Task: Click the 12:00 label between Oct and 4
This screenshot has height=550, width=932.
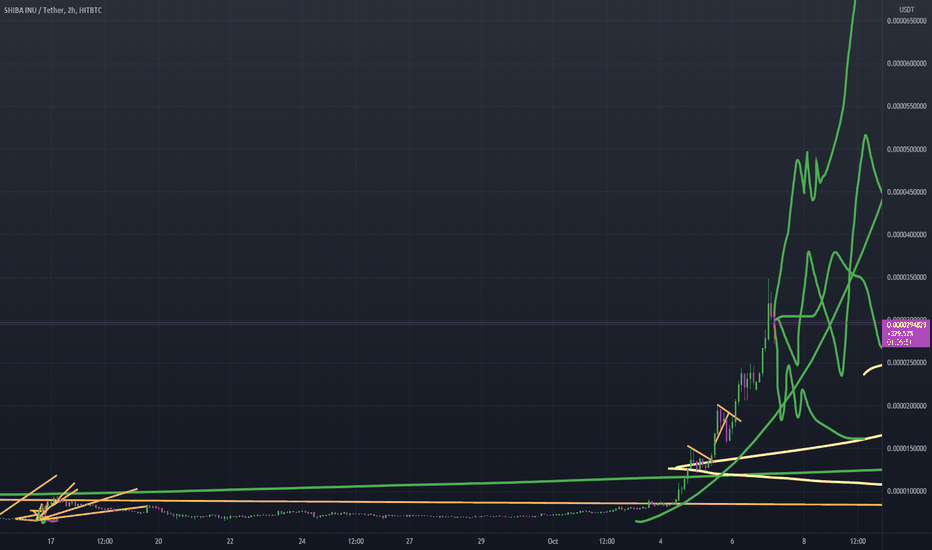Action: (x=607, y=541)
